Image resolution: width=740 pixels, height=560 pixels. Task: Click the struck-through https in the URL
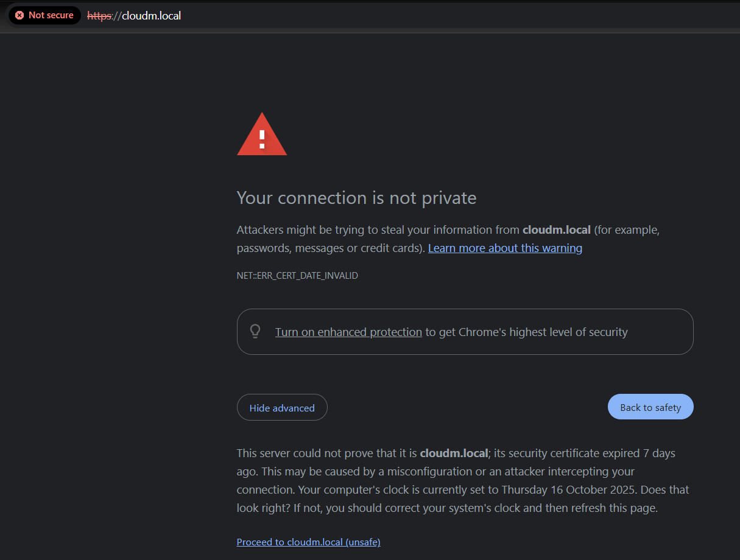pyautogui.click(x=99, y=16)
